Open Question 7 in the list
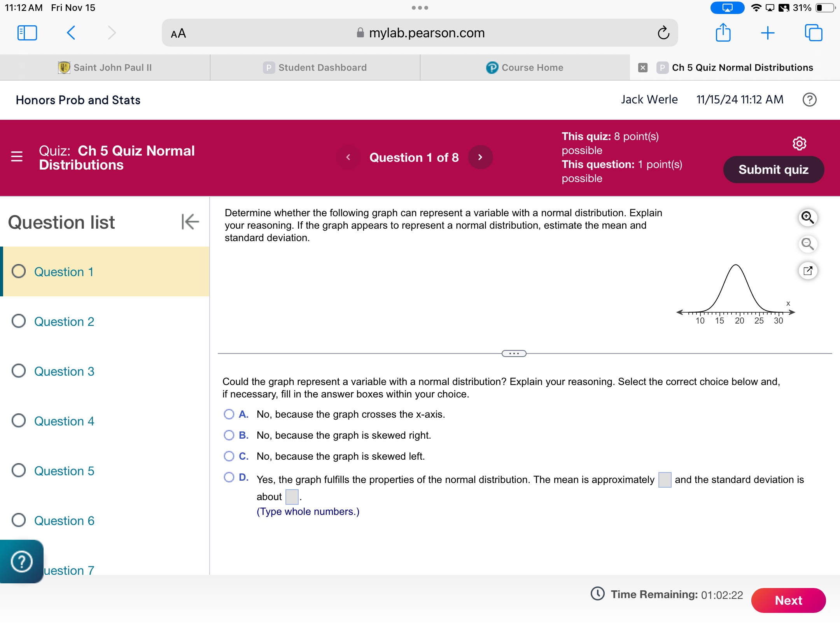This screenshot has width=840, height=630. (69, 570)
